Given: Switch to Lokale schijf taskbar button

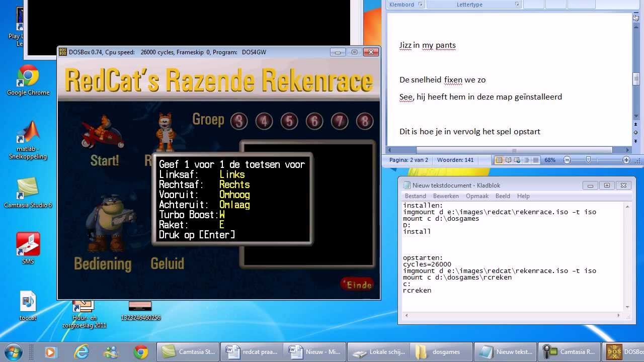Looking at the screenshot, I should [x=378, y=352].
